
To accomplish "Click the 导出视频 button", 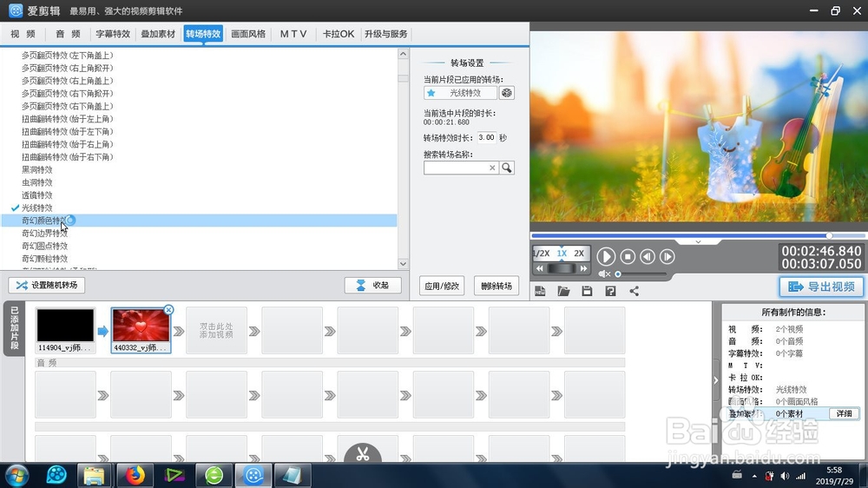I will [821, 287].
